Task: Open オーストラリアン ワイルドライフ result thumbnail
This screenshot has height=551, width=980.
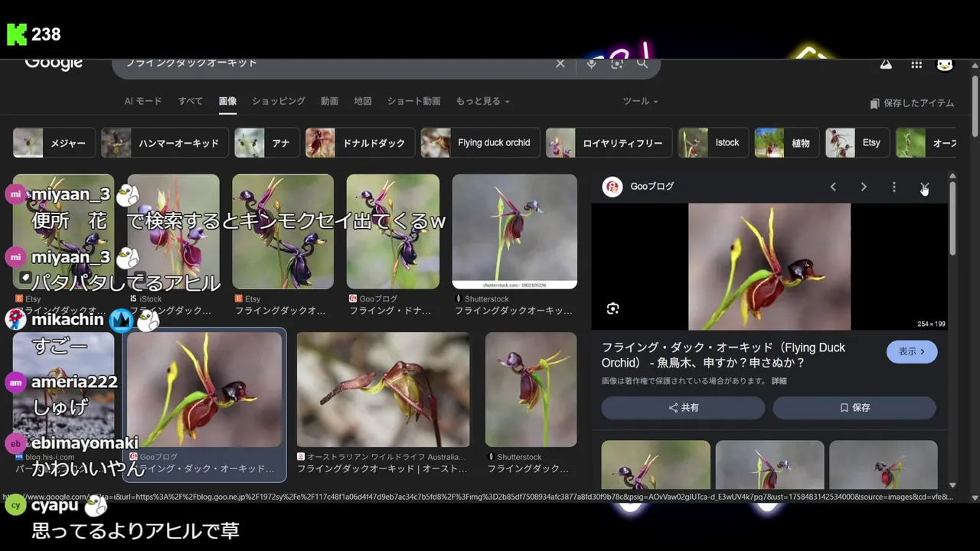Action: tap(383, 390)
